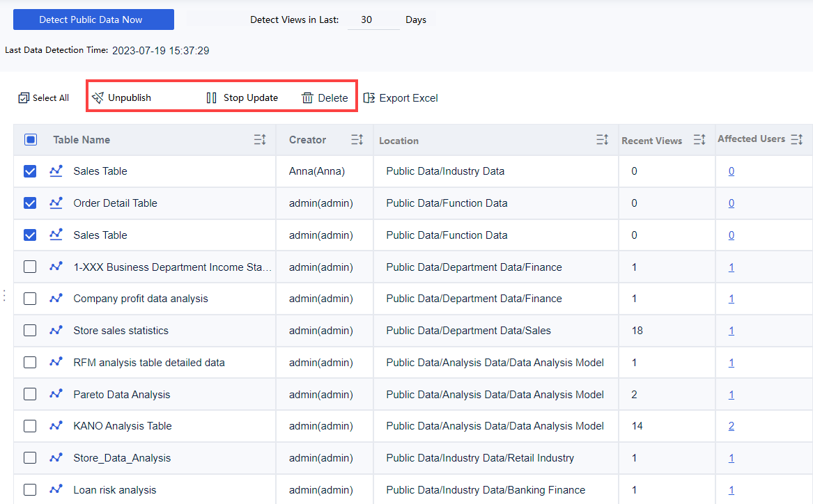This screenshot has height=504, width=813.
Task: Uncheck the Order Detail Table row
Action: 30,203
